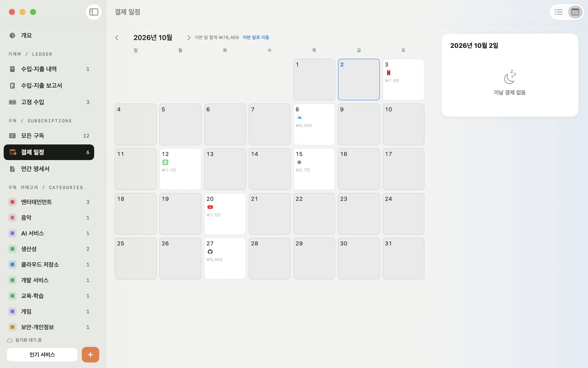Select the 엔터테인먼트 red category swatch

click(12, 202)
